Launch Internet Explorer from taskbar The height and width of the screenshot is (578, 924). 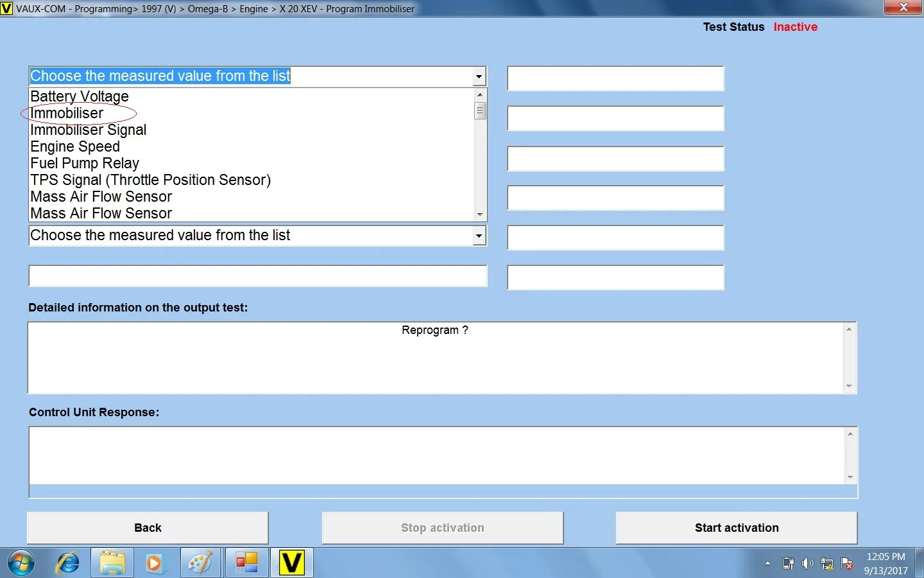67,563
